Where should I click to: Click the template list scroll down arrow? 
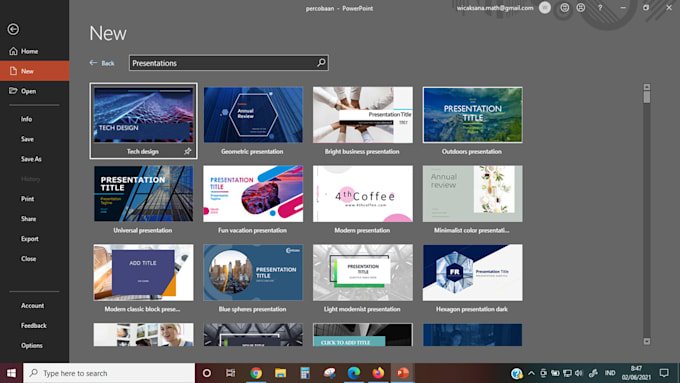click(x=647, y=341)
